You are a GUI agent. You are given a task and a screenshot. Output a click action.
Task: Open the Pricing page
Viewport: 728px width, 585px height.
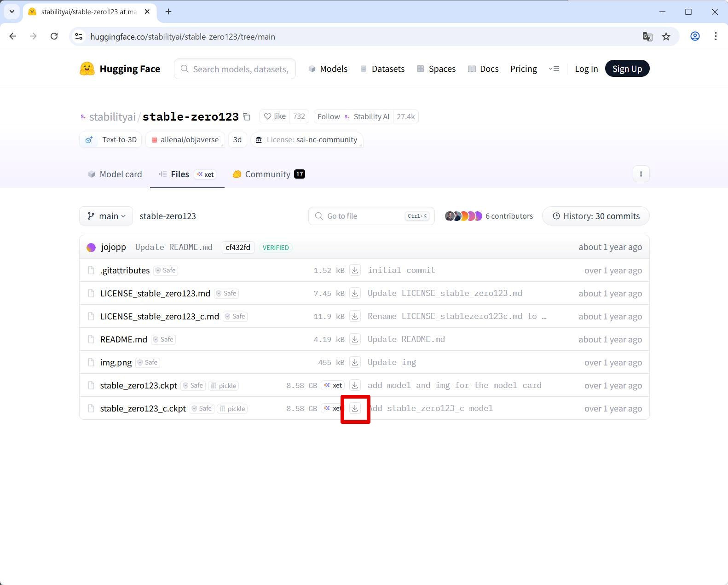(x=523, y=69)
